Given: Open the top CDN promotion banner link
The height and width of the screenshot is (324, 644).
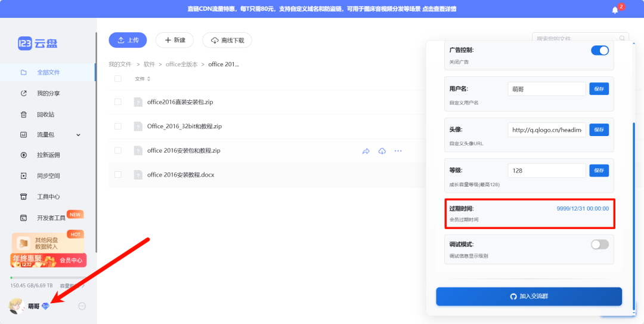Looking at the screenshot, I should click(x=321, y=9).
